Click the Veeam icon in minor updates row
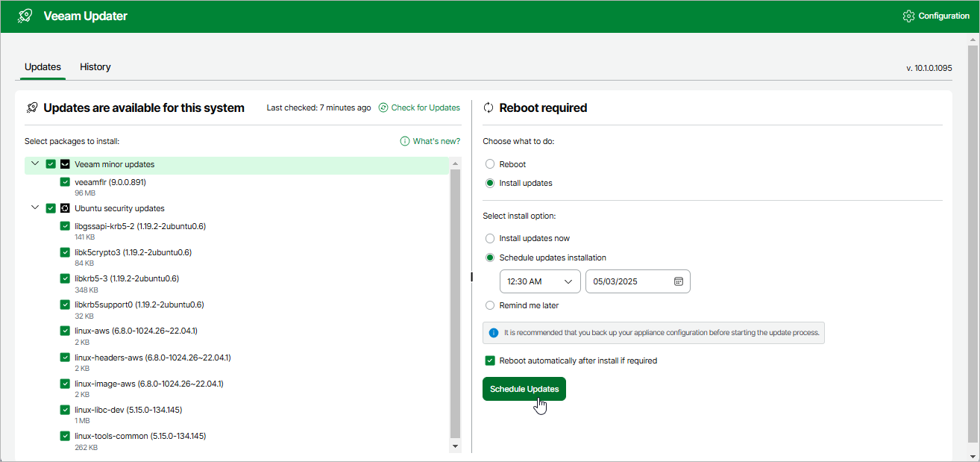 click(x=65, y=164)
